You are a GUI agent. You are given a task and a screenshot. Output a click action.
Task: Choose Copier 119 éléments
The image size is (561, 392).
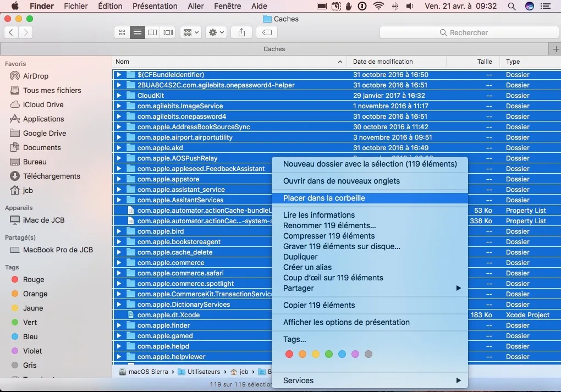(x=370, y=305)
